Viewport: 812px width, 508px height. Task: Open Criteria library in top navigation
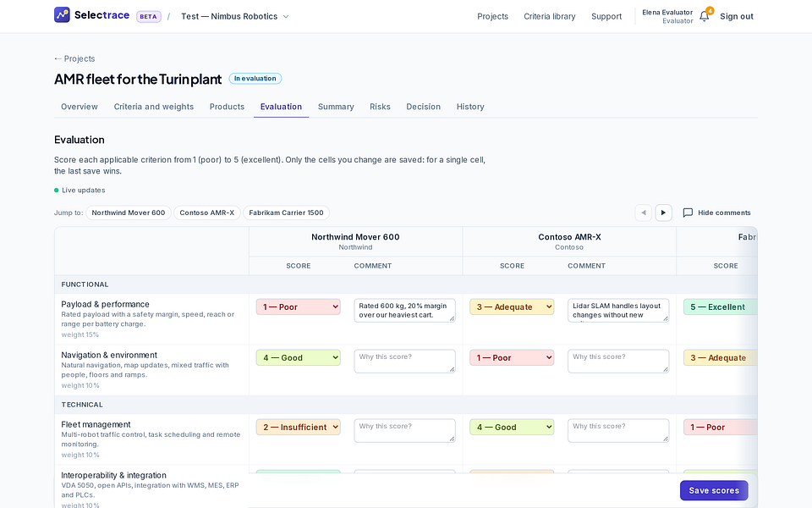pyautogui.click(x=550, y=17)
